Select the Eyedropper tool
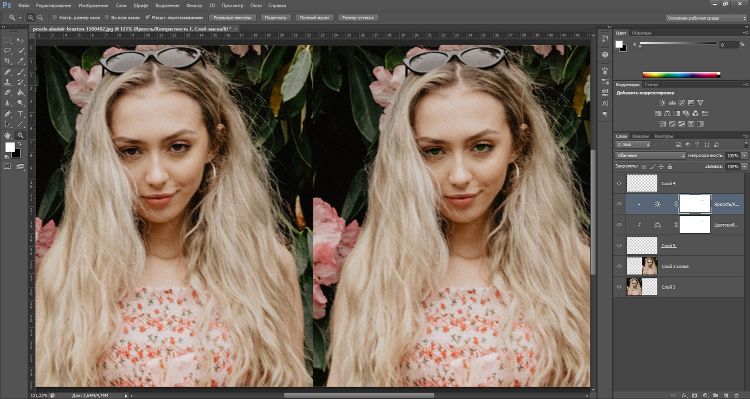Screen dimensions: 750x399 20,61
